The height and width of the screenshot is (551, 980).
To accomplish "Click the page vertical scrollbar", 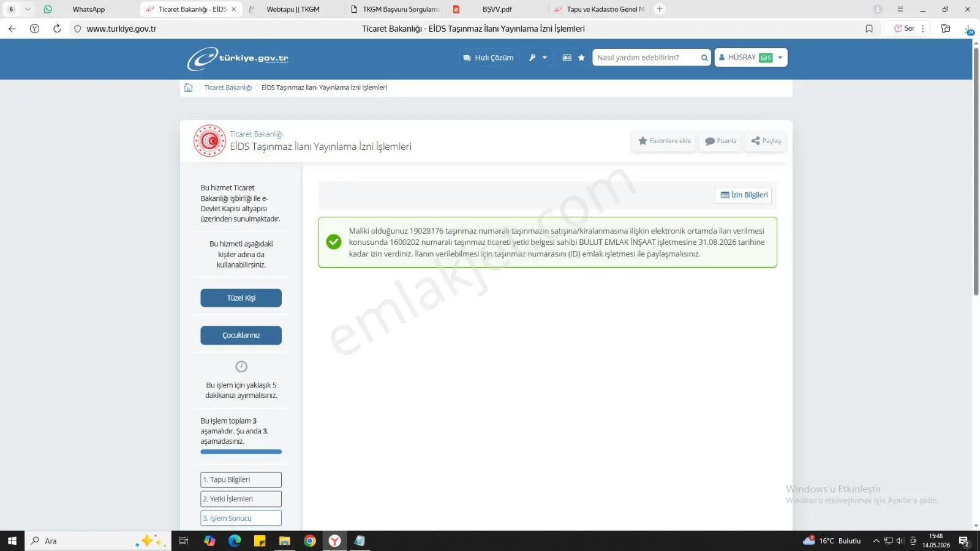I will click(976, 171).
